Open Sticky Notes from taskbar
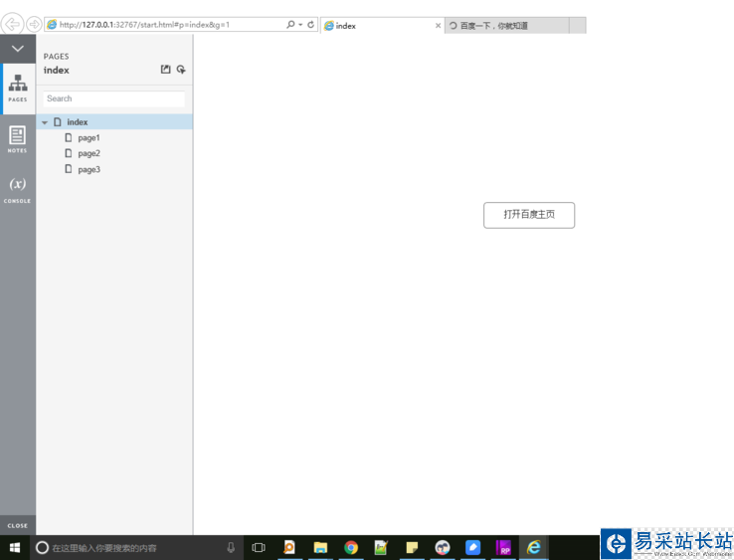734x560 pixels. 412,547
